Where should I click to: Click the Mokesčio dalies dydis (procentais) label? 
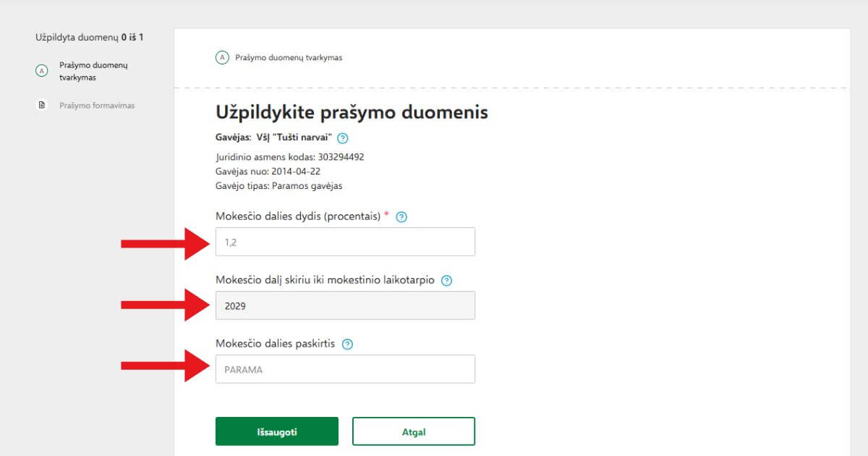298,216
